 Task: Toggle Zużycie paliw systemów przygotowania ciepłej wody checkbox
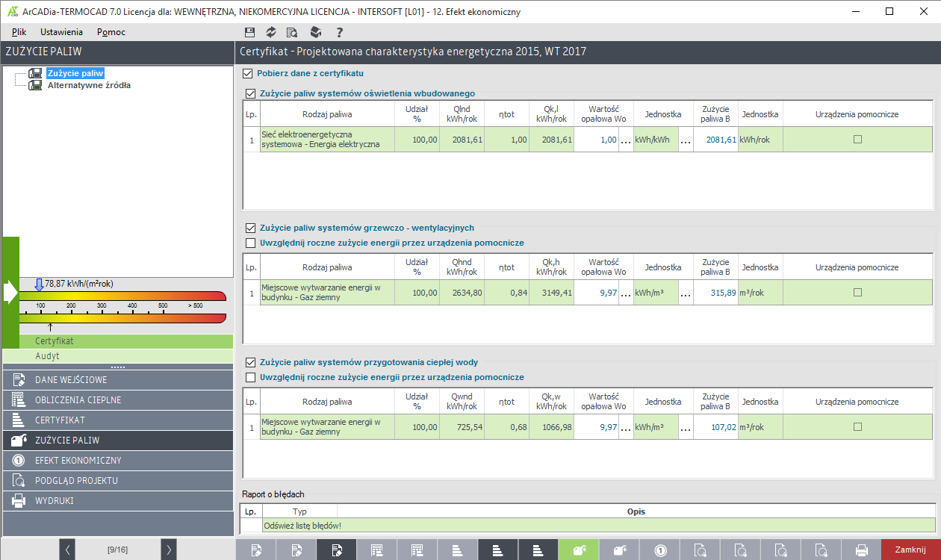coord(250,363)
